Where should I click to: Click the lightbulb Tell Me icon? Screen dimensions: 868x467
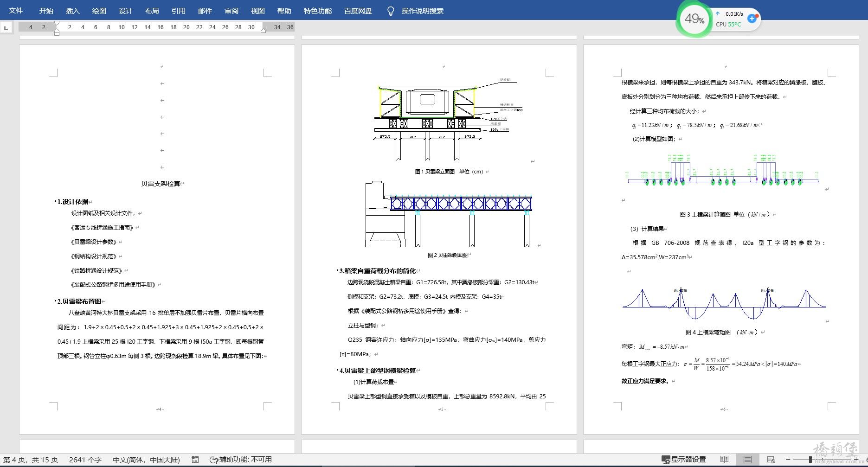point(391,11)
